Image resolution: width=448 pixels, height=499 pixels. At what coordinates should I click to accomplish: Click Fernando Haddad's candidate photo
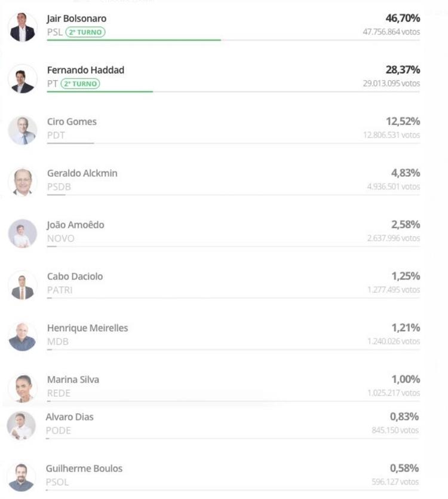pyautogui.click(x=23, y=79)
